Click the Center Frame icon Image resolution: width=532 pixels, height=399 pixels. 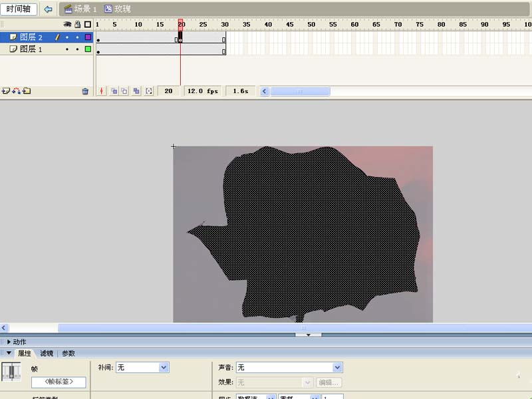pyautogui.click(x=102, y=91)
